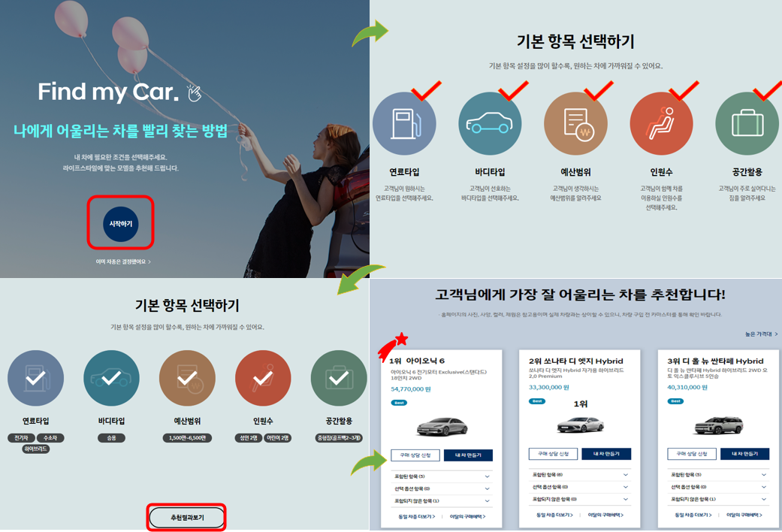Open 동일 차종 더보기 on the 싼타페 card
Image resolution: width=782 pixels, height=532 pixels.
click(693, 515)
